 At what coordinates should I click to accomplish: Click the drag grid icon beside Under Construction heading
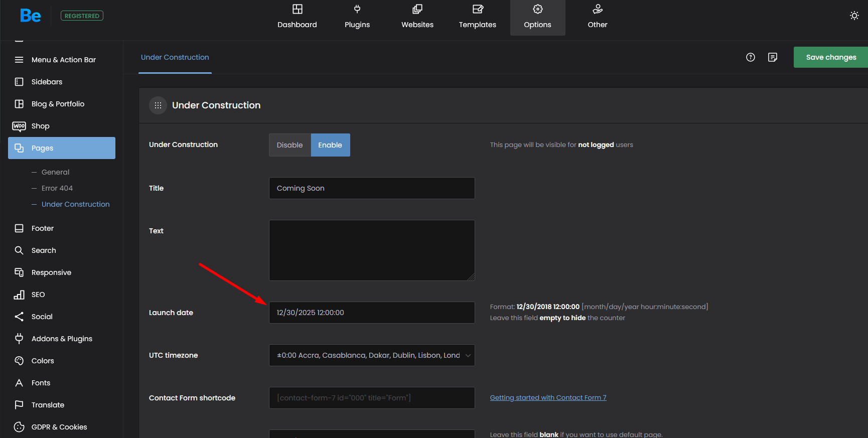(158, 105)
